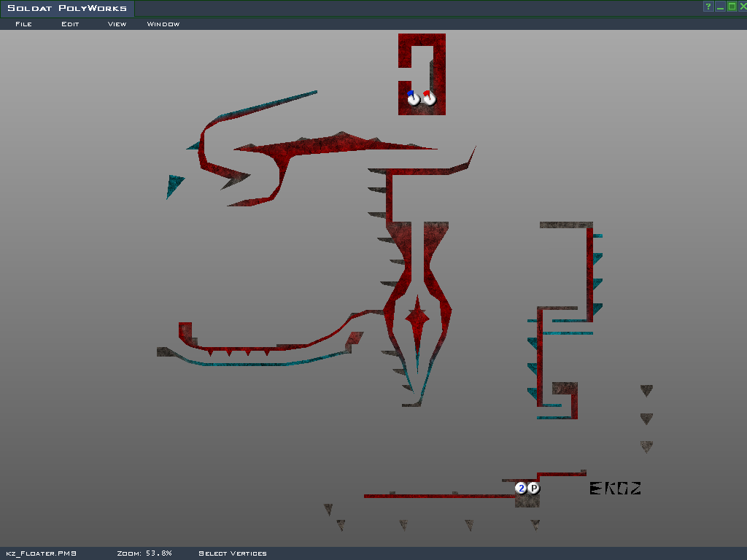Click the red four-pointed star polygon
The height and width of the screenshot is (560, 747).
click(x=417, y=316)
